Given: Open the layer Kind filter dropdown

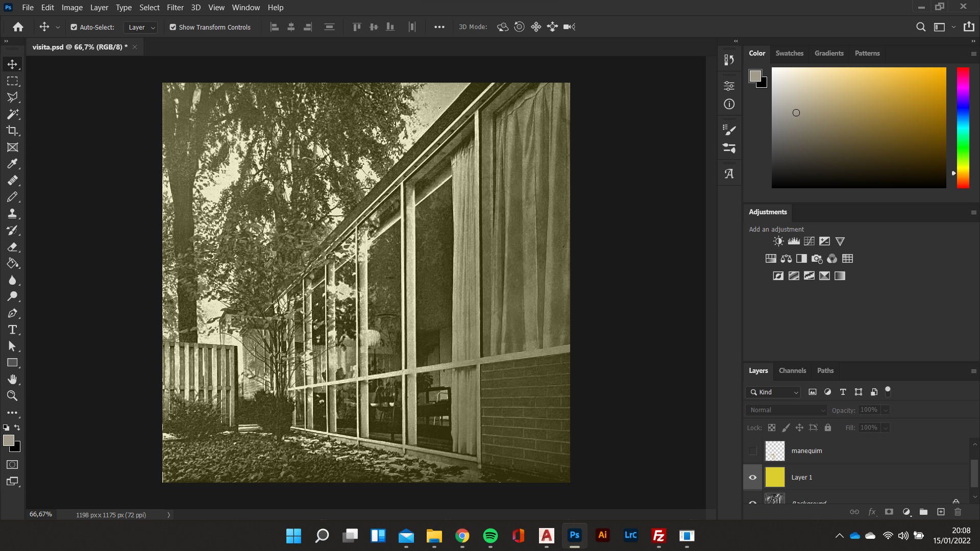Looking at the screenshot, I should pos(773,392).
